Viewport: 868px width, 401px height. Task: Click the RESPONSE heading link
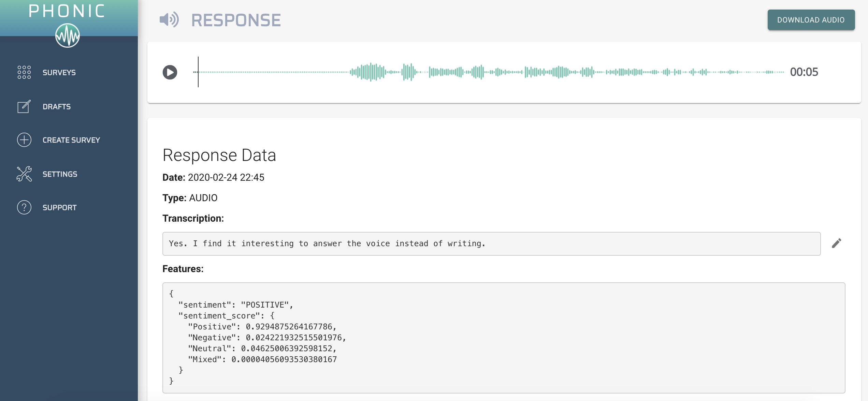tap(236, 20)
